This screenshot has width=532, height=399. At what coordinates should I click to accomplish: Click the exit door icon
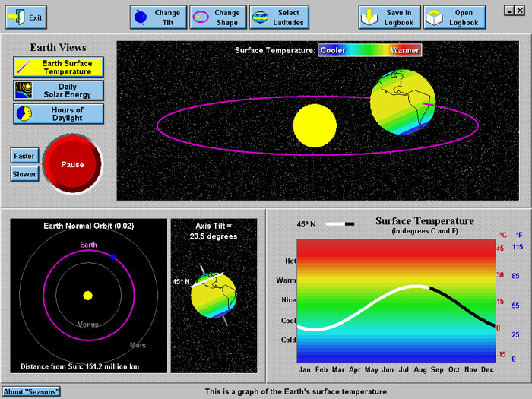tap(16, 17)
